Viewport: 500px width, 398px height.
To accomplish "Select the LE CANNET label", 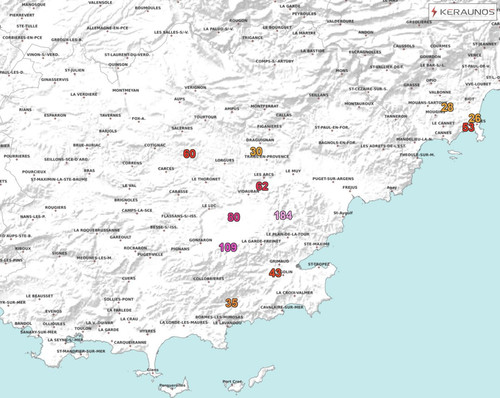I will (x=443, y=123).
